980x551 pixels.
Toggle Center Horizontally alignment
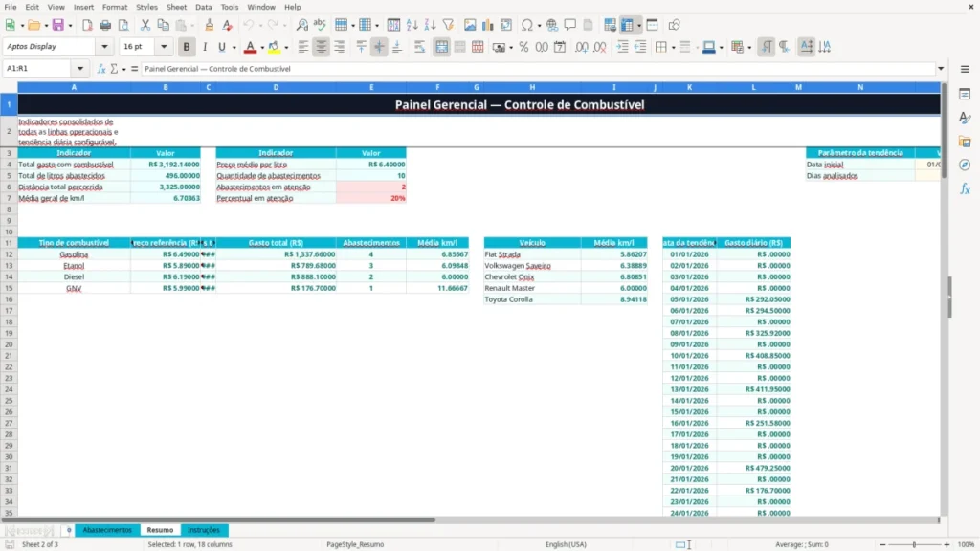322,47
